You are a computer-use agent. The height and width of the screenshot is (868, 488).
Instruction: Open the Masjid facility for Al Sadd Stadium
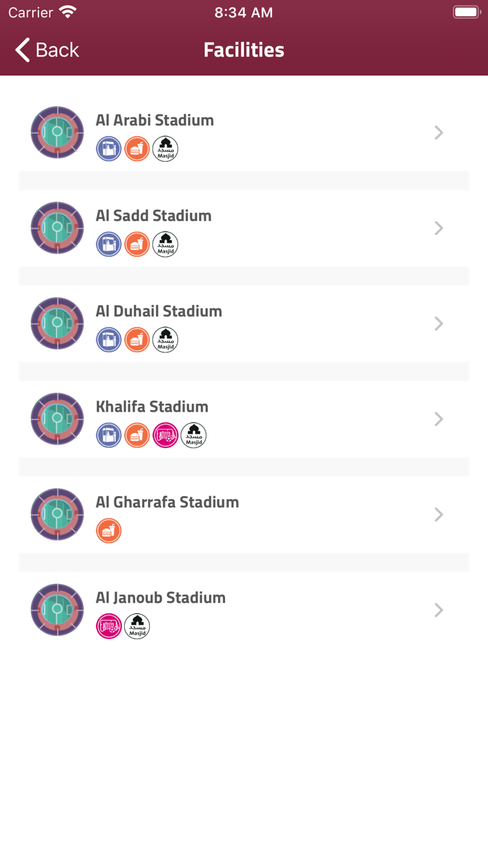(x=165, y=244)
